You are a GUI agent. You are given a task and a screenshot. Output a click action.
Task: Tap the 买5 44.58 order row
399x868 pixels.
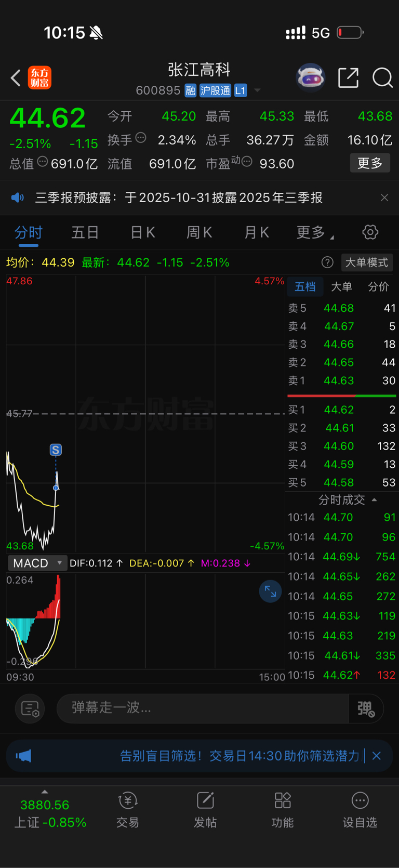coord(342,482)
